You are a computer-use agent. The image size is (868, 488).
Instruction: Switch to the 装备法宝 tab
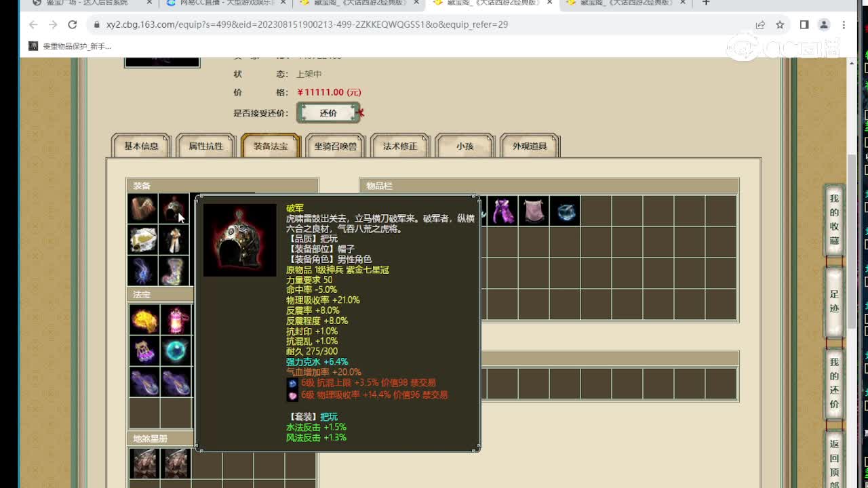point(271,146)
